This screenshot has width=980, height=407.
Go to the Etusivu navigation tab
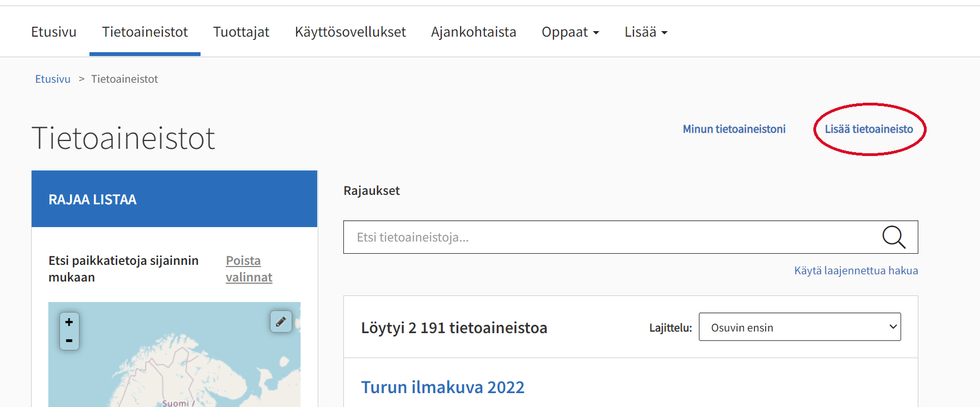54,32
